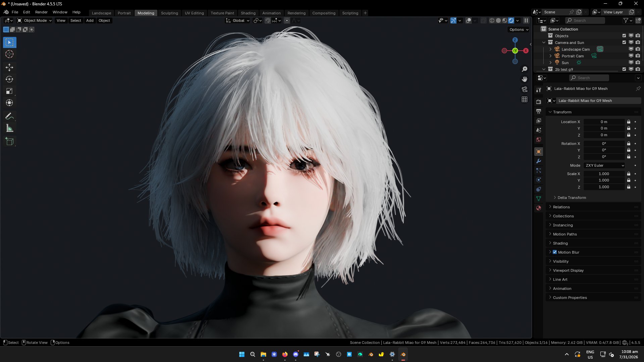This screenshot has height=362, width=644.
Task: Activate the Scale tool
Action: (x=9, y=91)
